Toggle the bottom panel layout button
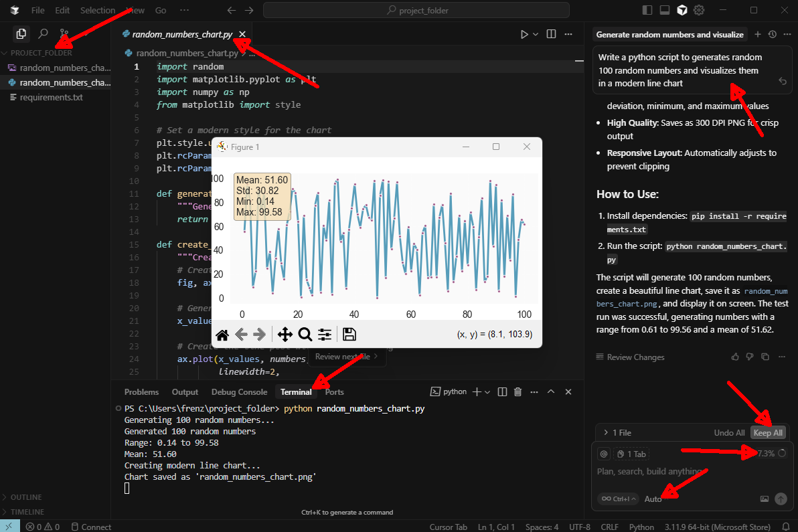This screenshot has width=798, height=532. [664, 10]
